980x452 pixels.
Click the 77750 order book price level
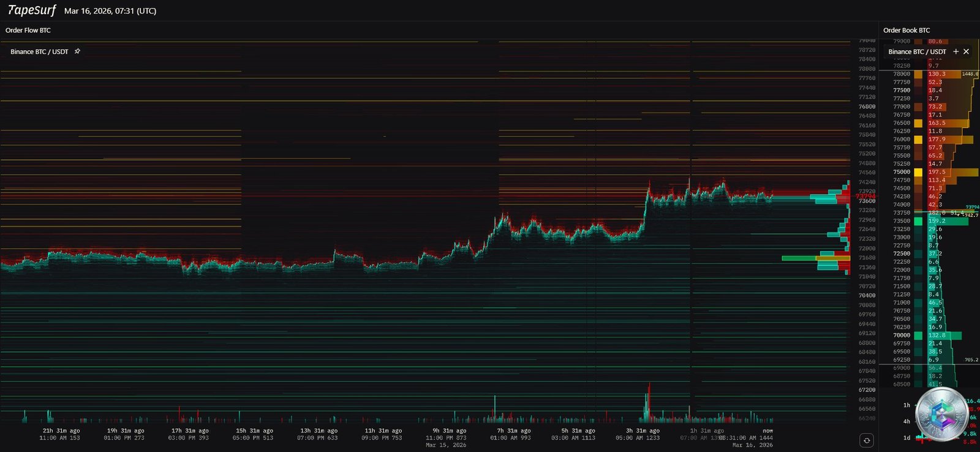pos(902,82)
